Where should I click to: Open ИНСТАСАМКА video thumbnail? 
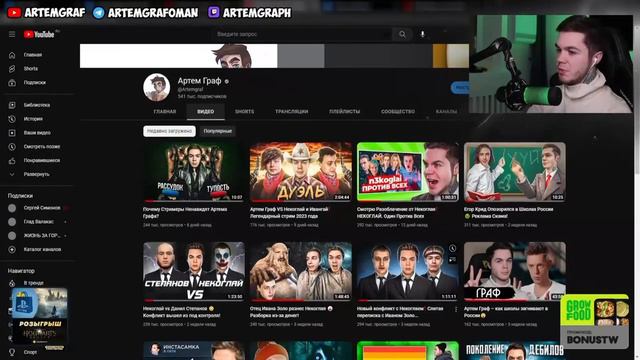tap(194, 351)
